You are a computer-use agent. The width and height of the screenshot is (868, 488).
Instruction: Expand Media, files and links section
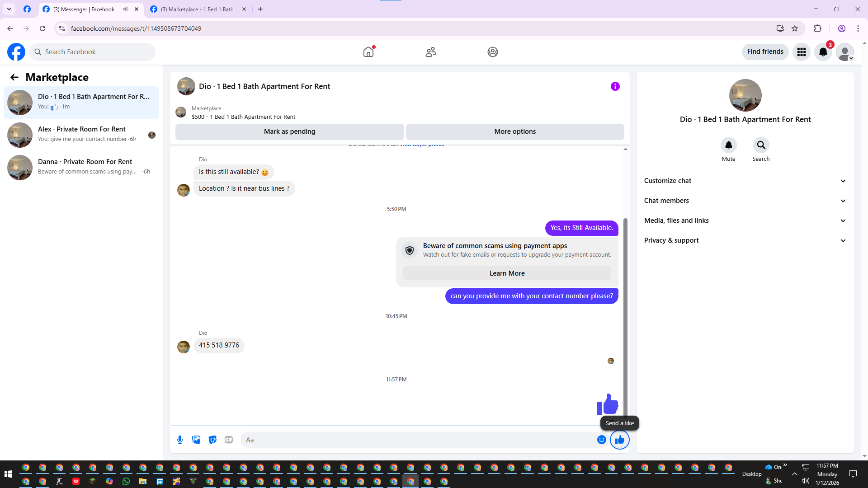click(x=745, y=221)
